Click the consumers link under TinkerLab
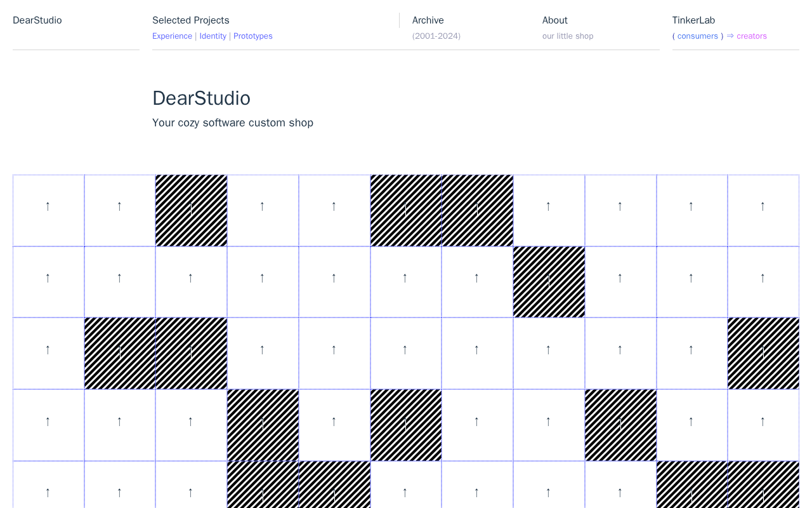Viewport: 812px width, 508px height. point(697,36)
